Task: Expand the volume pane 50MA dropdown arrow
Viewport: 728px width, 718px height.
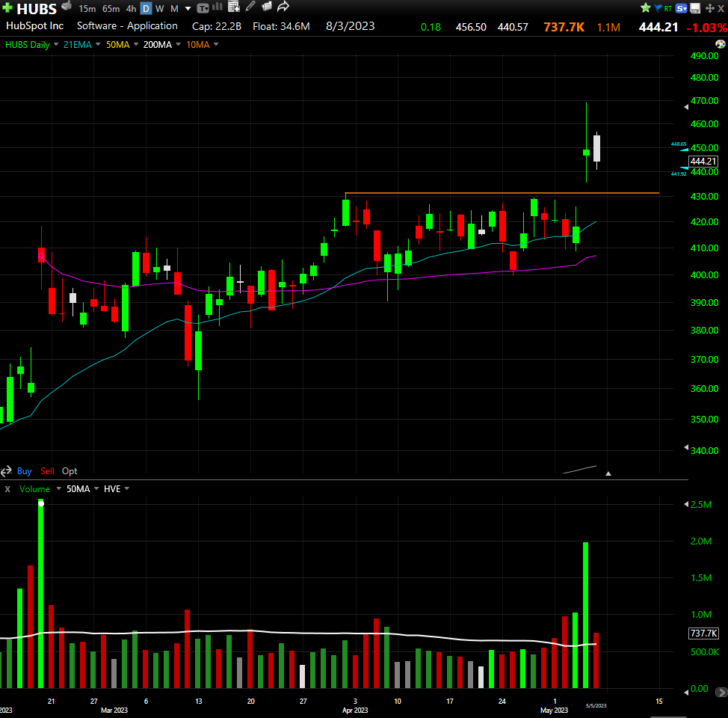Action: (x=96, y=489)
